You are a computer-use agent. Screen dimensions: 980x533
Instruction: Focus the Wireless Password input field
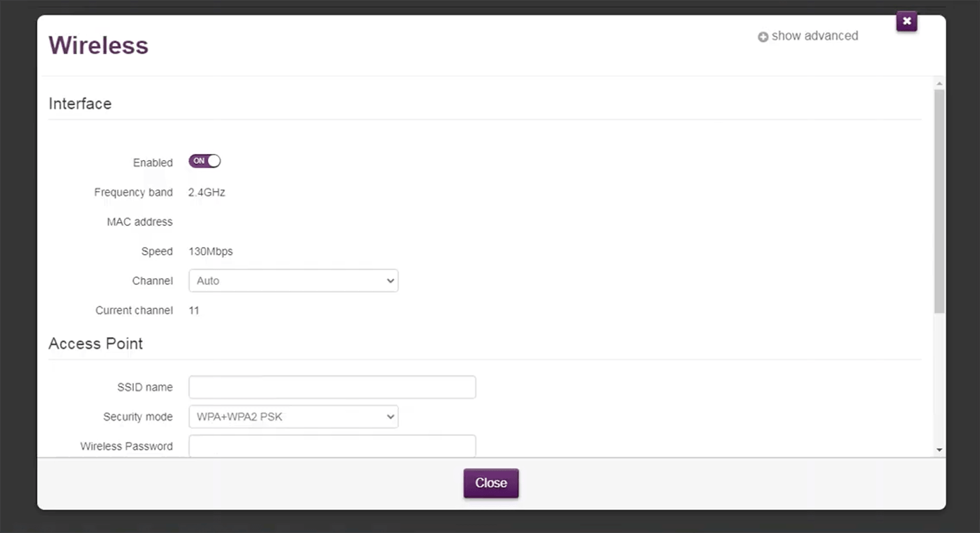click(x=332, y=445)
